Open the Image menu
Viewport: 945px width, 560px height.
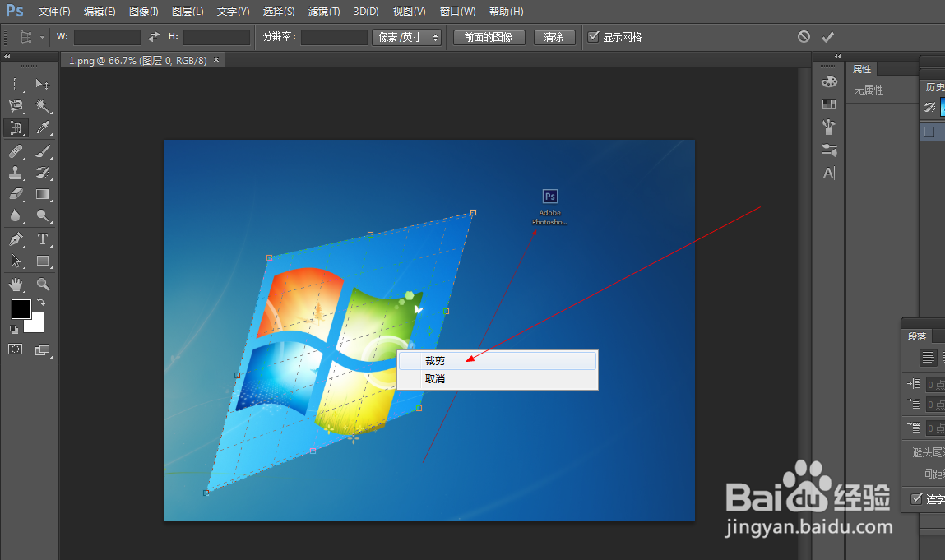pyautogui.click(x=143, y=12)
